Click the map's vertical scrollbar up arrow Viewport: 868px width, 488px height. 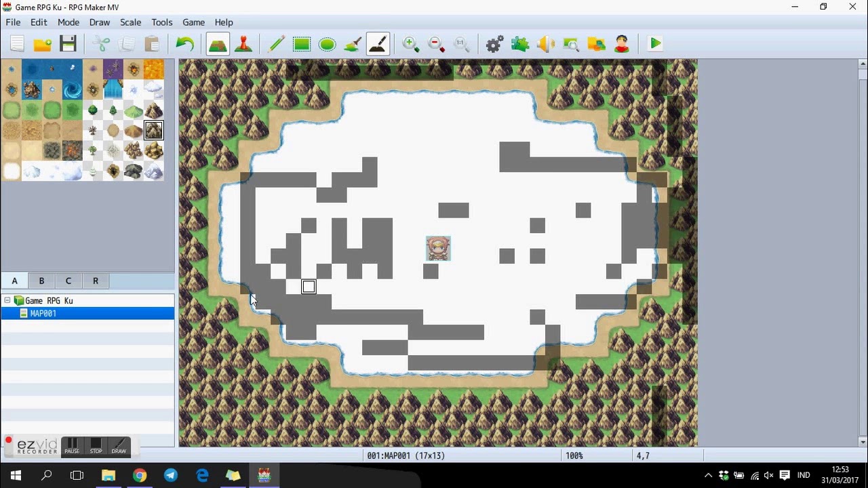[863, 64]
